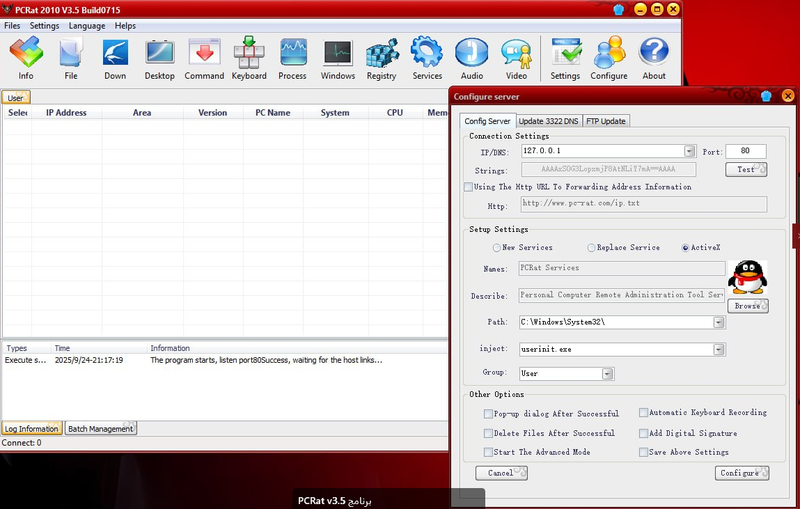Enable Automatic Keyboard Recording checkbox
Viewport: 800px width, 509px height.
[x=643, y=413]
